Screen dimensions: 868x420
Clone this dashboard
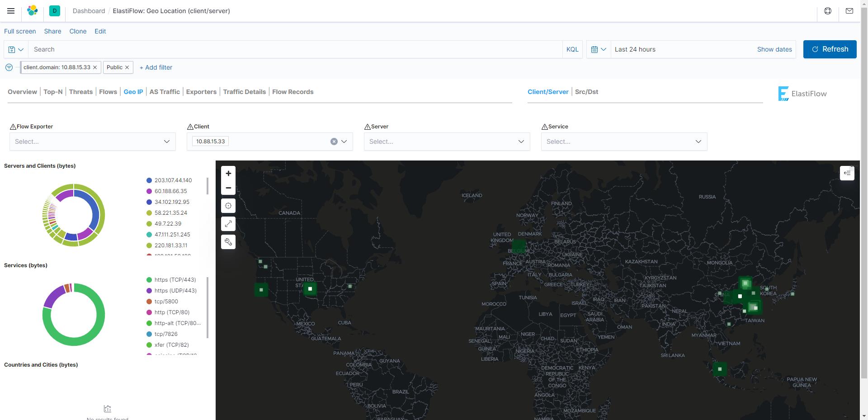point(78,31)
